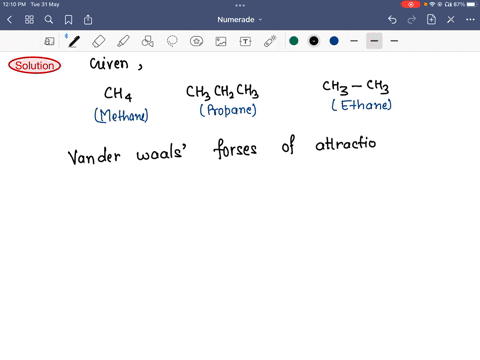Image resolution: width=480 pixels, height=360 pixels.
Task: Select the Eraser tool
Action: click(99, 41)
